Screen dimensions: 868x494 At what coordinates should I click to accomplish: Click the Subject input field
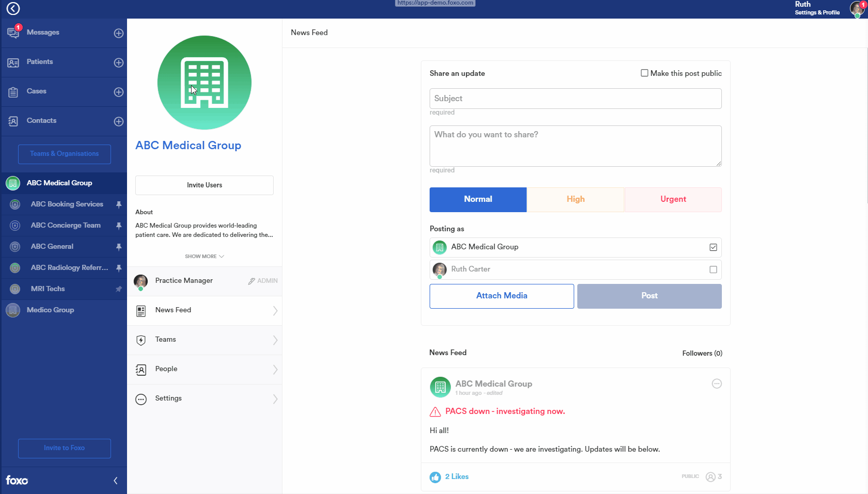(576, 99)
